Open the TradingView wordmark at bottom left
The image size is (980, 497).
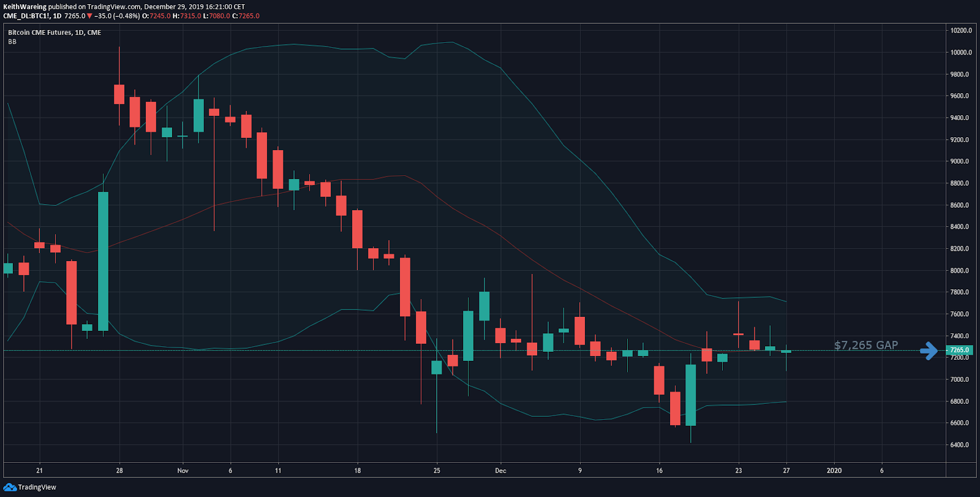(x=37, y=487)
